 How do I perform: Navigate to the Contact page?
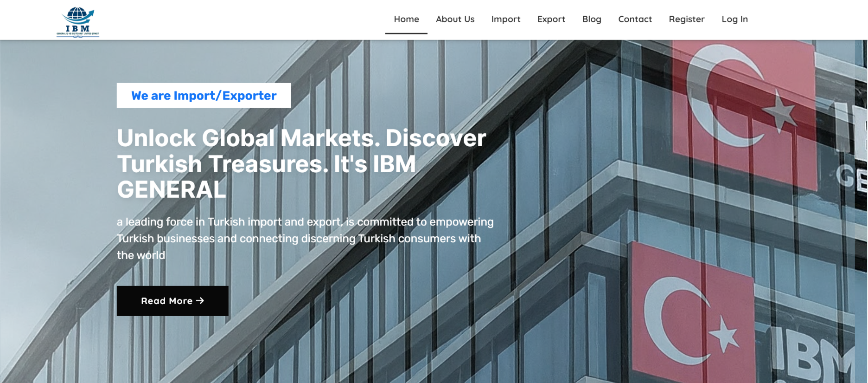tap(635, 19)
